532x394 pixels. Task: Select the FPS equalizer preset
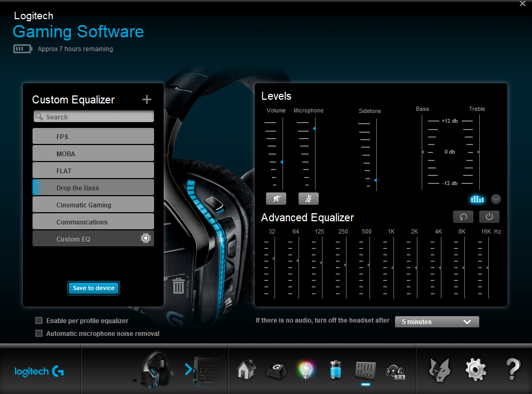coord(93,136)
